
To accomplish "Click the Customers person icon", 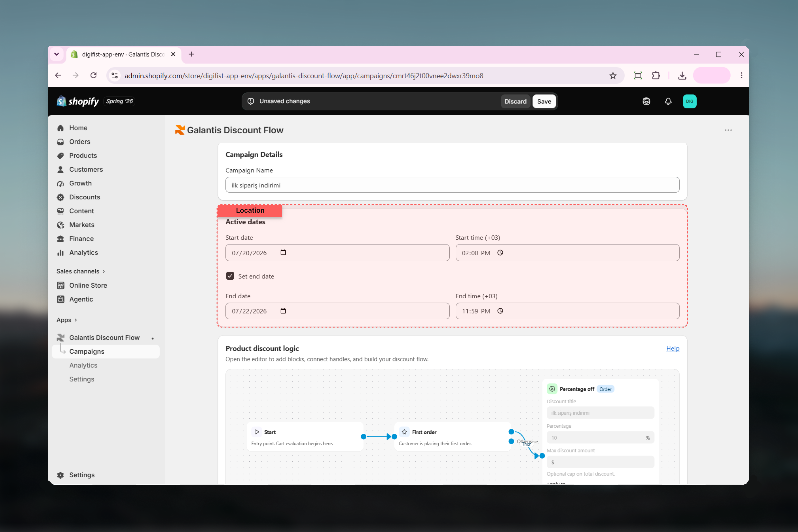I will (61, 169).
